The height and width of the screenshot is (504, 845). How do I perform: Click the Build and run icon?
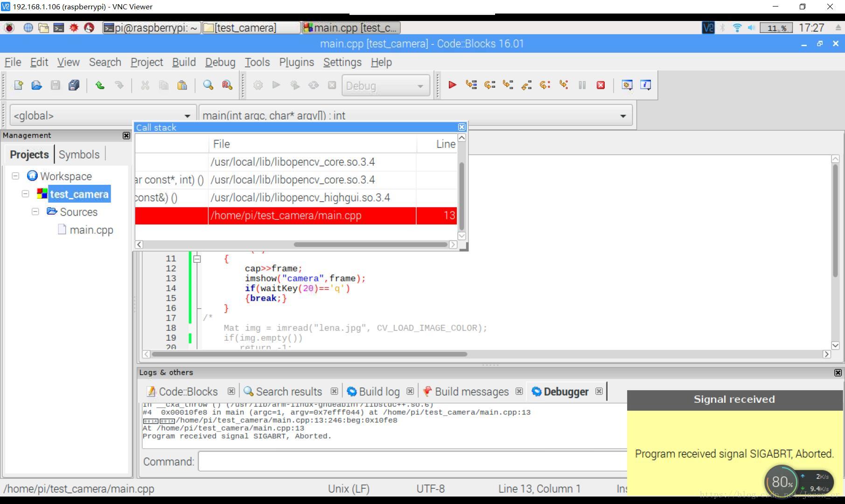(295, 85)
